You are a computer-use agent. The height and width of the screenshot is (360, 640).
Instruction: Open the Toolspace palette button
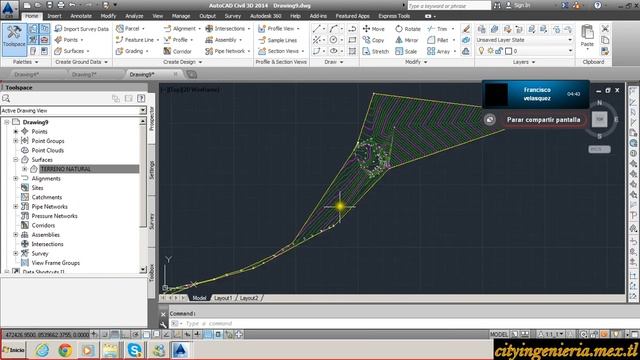click(x=14, y=40)
